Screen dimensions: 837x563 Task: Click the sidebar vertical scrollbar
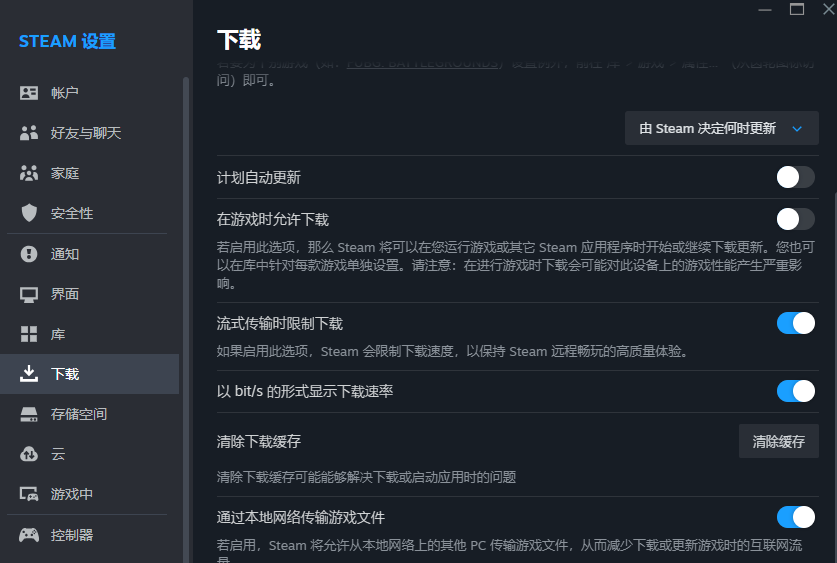[186, 320]
